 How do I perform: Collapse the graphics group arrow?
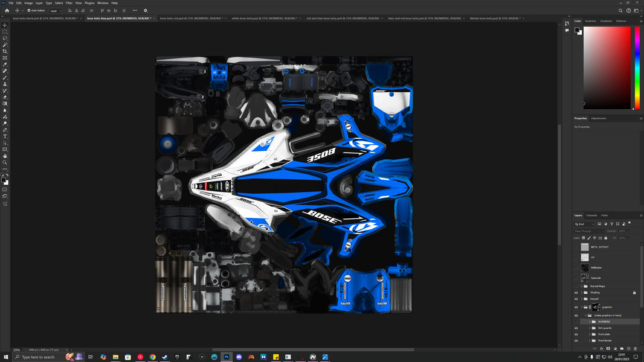click(x=582, y=307)
